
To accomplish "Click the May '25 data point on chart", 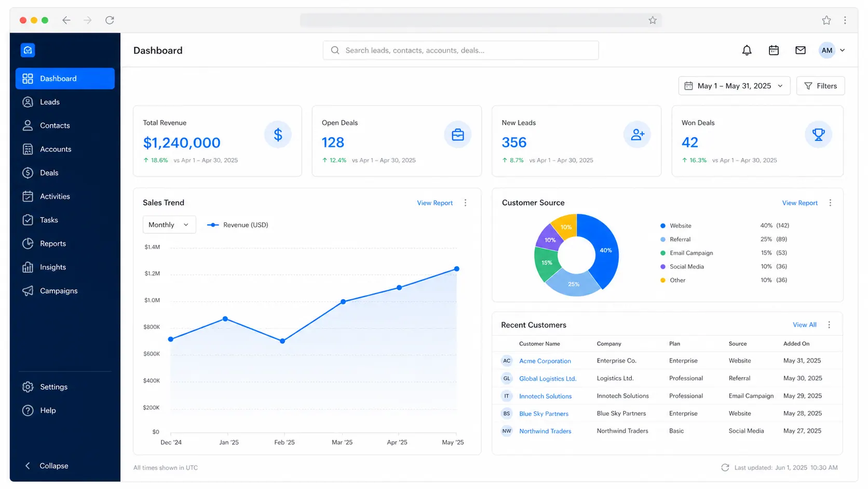I will (457, 269).
